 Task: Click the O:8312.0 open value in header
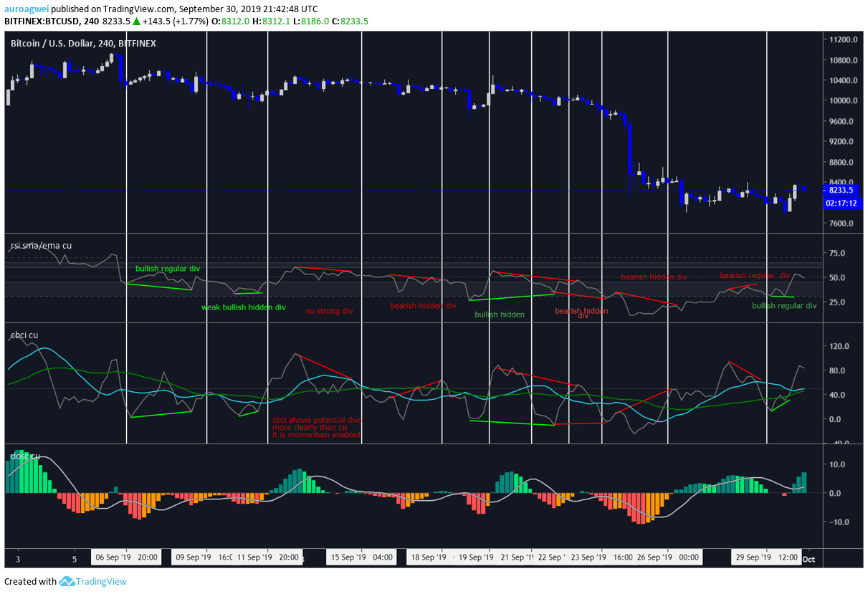point(229,21)
